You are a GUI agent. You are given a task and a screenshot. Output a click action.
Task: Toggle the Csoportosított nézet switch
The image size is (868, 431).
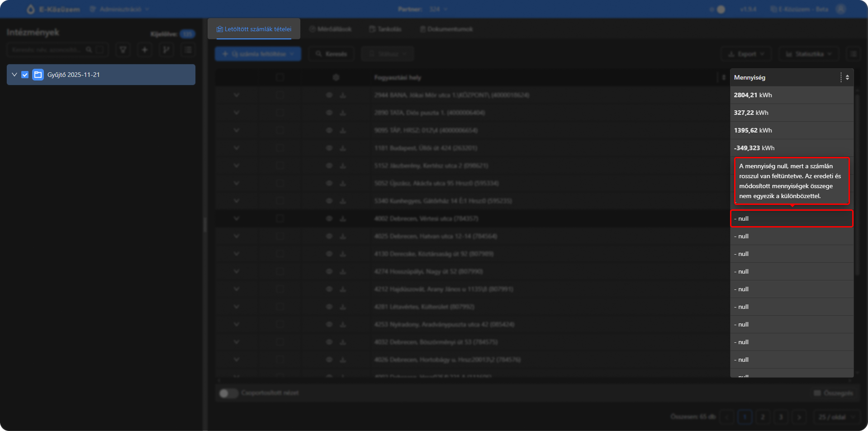tap(228, 393)
